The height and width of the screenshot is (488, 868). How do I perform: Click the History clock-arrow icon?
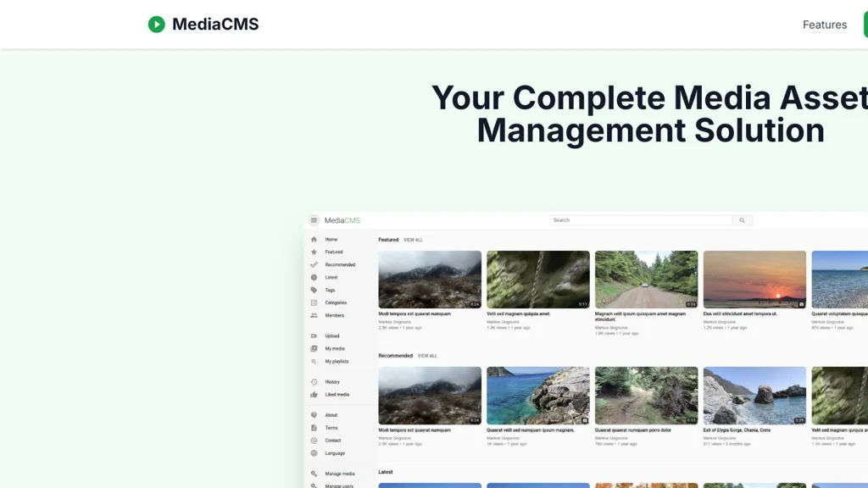coord(314,382)
